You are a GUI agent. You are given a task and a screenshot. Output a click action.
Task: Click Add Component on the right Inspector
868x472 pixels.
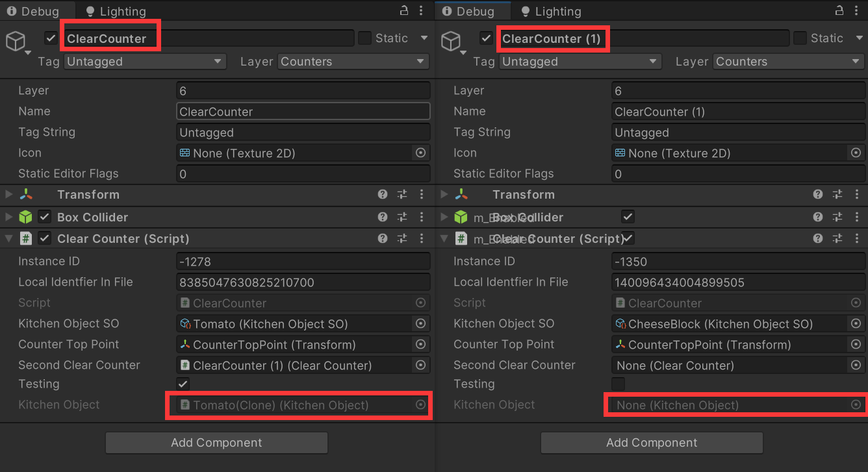click(652, 442)
